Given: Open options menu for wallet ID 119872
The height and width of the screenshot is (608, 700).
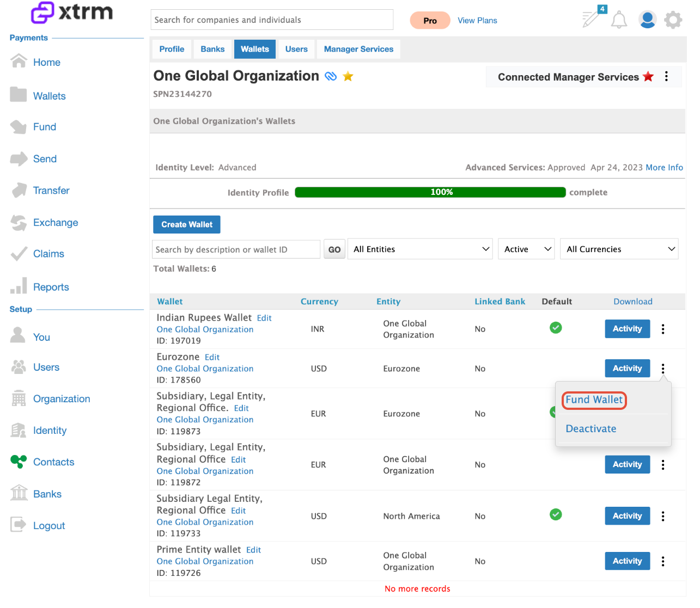Looking at the screenshot, I should click(x=663, y=465).
